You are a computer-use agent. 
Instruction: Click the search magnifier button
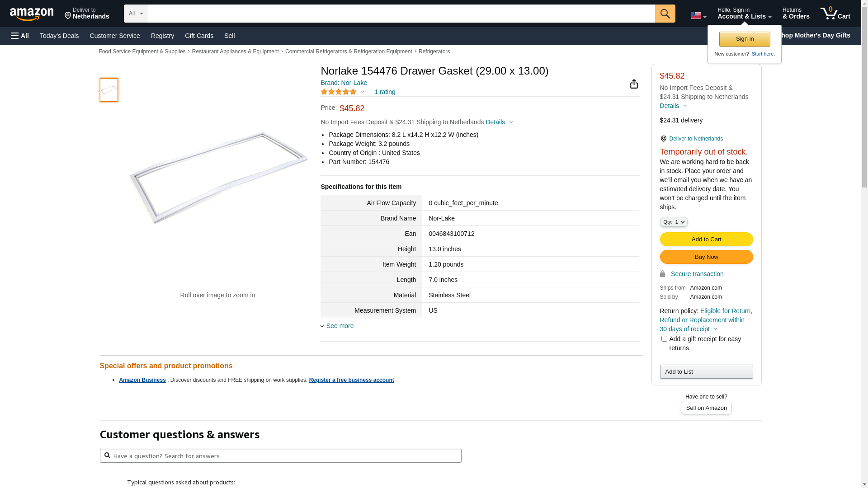click(x=665, y=14)
